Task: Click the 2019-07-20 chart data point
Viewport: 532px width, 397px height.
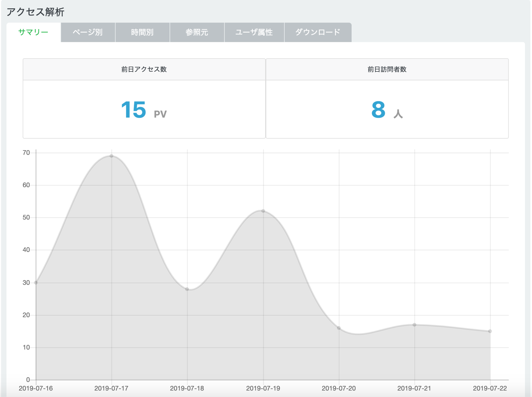Action: click(339, 328)
